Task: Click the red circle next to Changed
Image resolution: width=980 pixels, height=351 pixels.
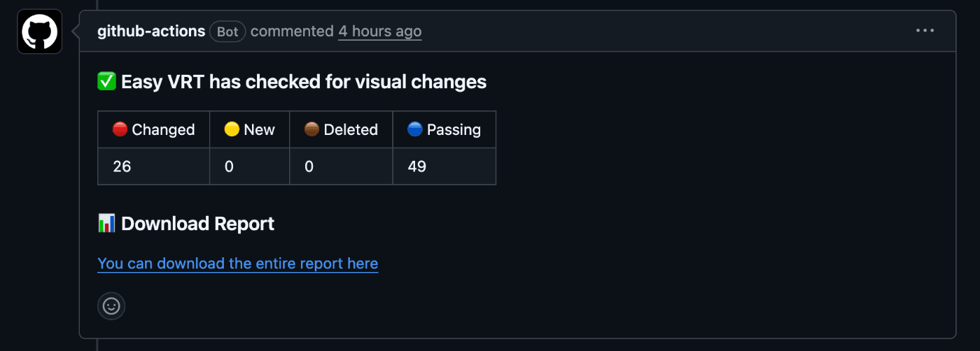Action: point(120,129)
